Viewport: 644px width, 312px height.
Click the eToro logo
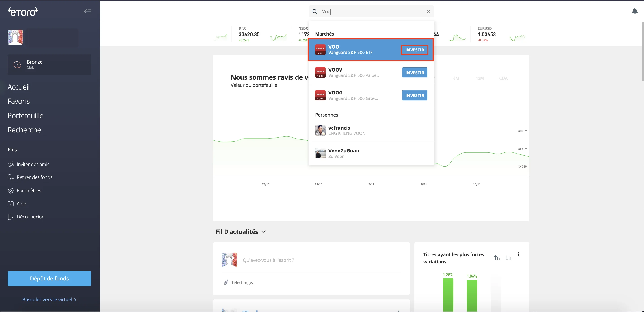point(23,11)
